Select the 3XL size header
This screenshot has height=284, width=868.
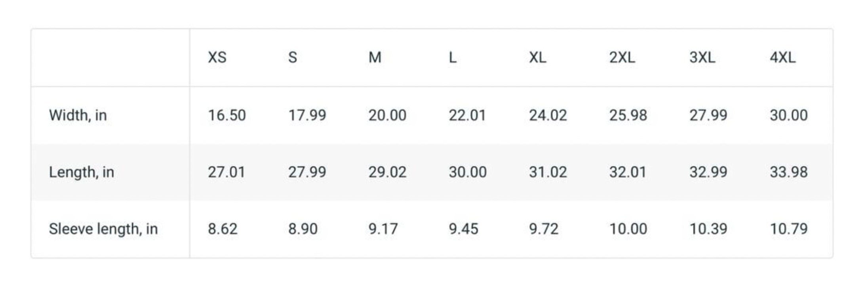coord(702,58)
